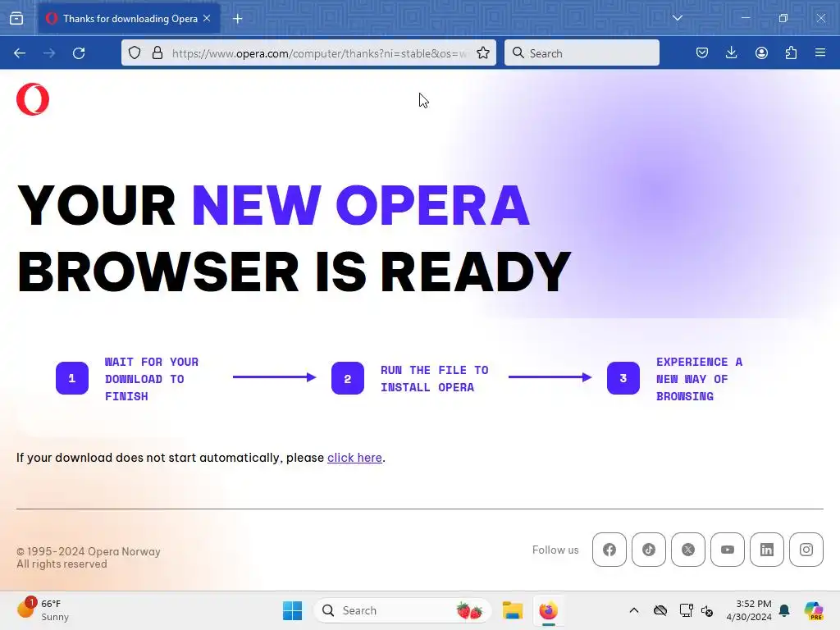Open the Firefox View recent browsing icon
This screenshot has width=840, height=630.
pos(16,18)
